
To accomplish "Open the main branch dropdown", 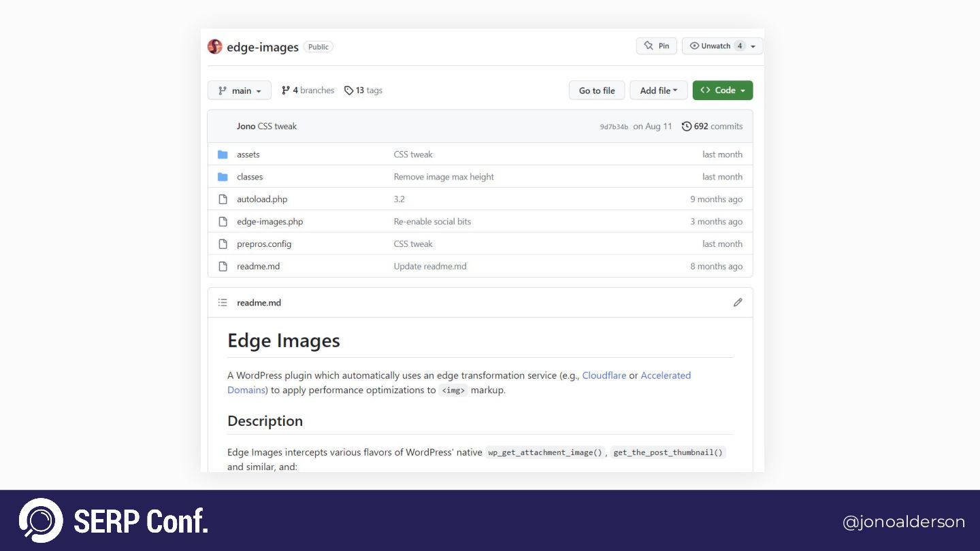I will [x=240, y=90].
